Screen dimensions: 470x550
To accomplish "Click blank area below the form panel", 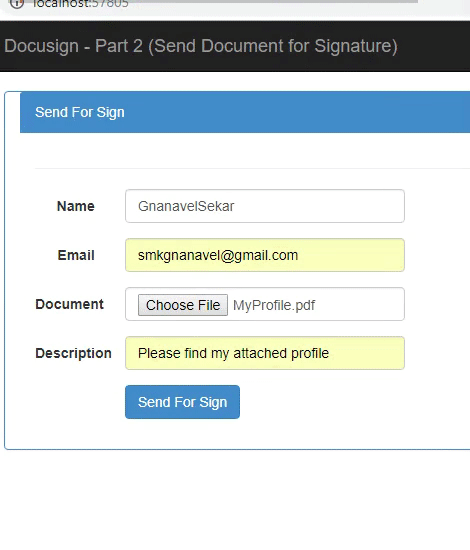I will [x=235, y=498].
